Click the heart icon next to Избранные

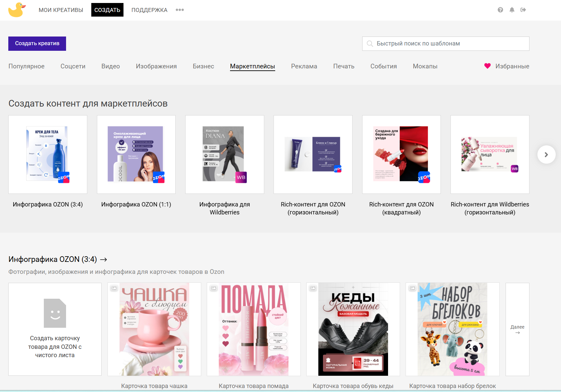point(487,66)
